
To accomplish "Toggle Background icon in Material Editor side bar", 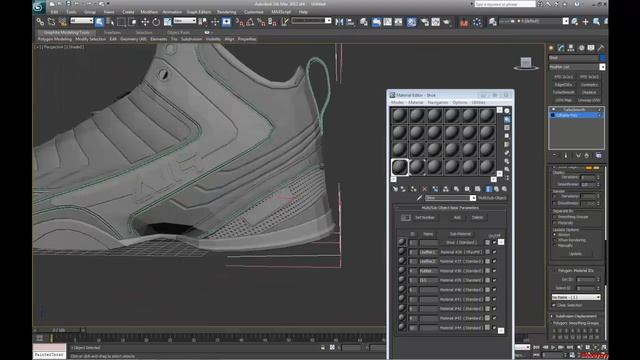I will pyautogui.click(x=507, y=128).
